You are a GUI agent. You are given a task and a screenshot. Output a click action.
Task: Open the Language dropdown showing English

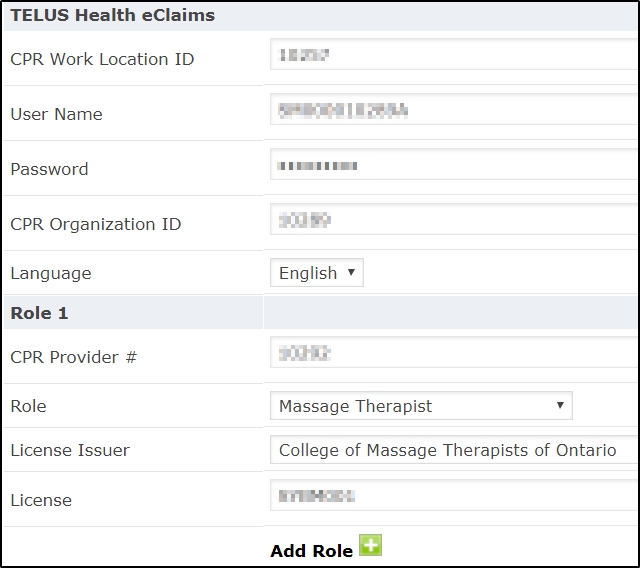tap(317, 273)
